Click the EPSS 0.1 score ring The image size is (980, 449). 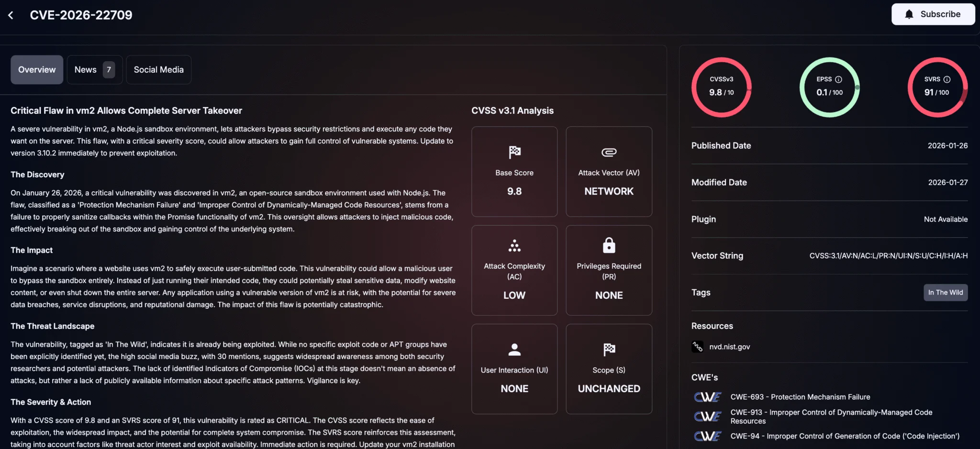829,87
